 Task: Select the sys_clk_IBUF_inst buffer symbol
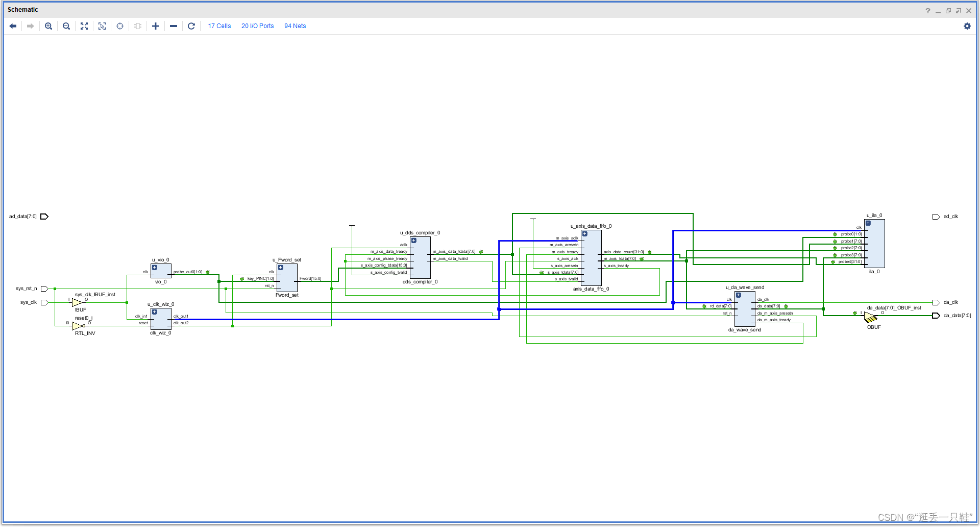pyautogui.click(x=77, y=302)
